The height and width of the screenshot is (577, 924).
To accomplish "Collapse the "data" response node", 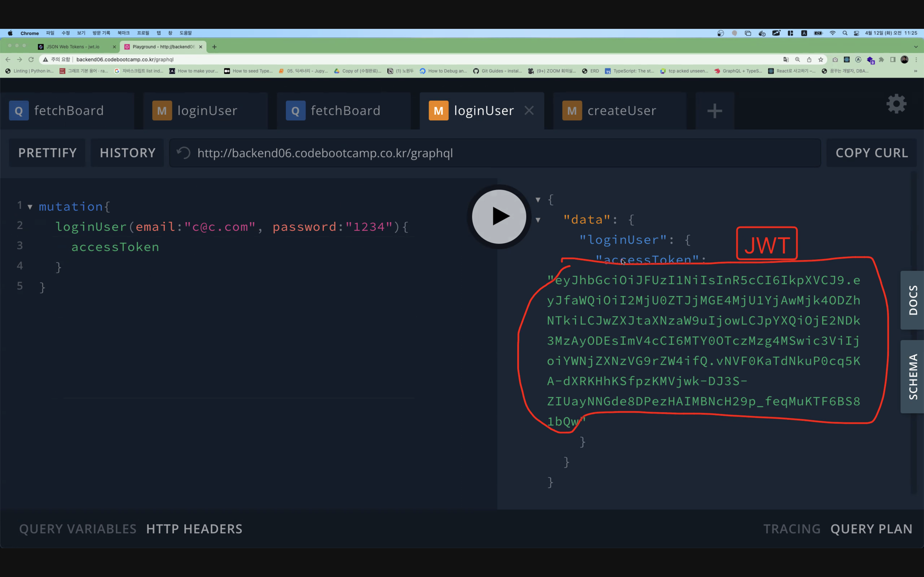I will (538, 220).
